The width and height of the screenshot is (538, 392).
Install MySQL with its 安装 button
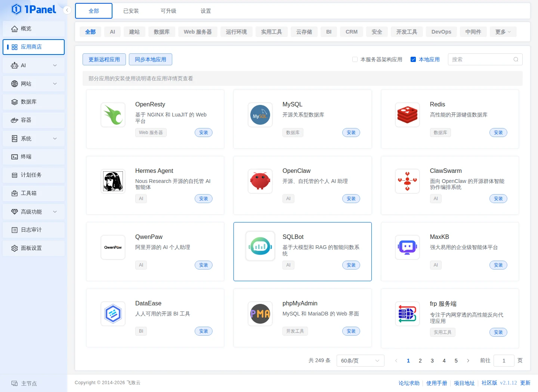tap(351, 133)
